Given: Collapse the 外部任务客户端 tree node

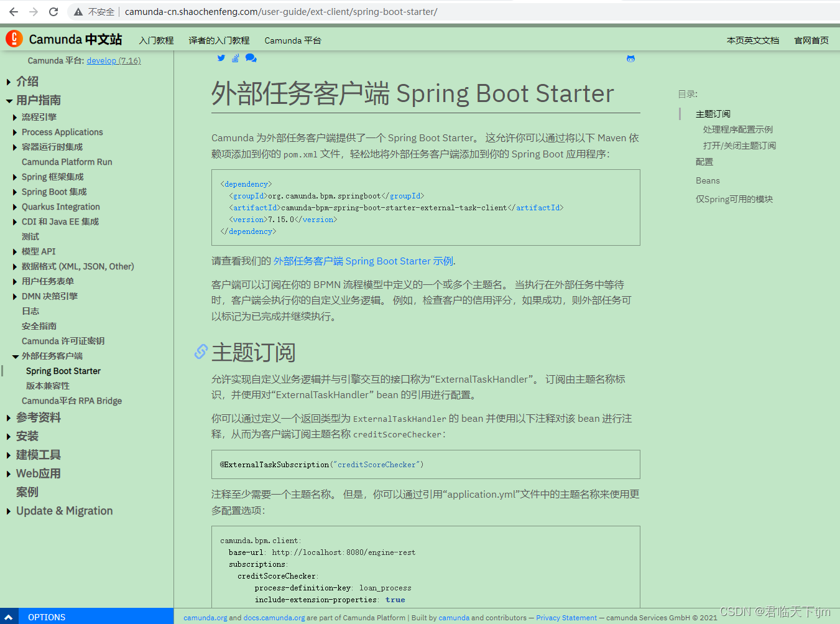Looking at the screenshot, I should pyautogui.click(x=15, y=356).
